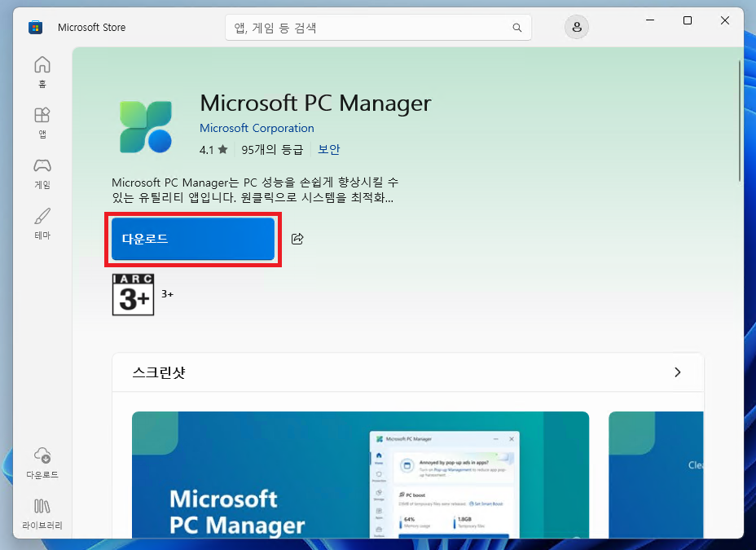Open the user profile account icon
This screenshot has width=756, height=550.
pos(577,28)
